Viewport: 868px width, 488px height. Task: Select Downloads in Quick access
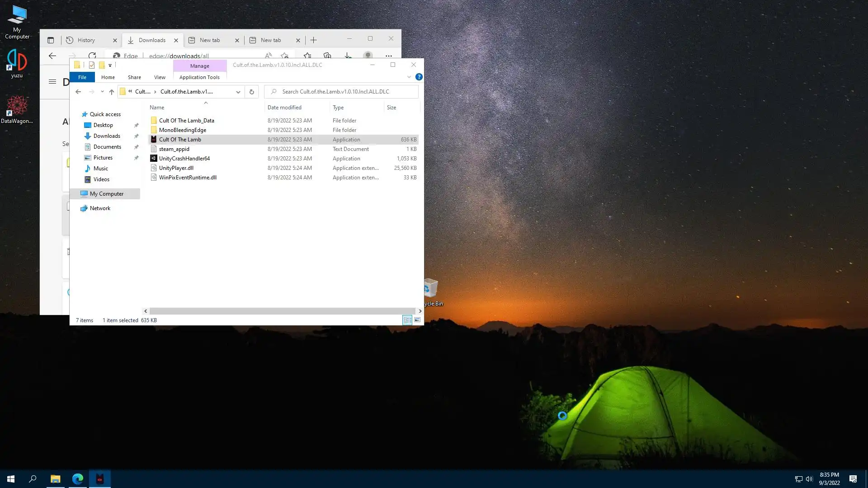click(107, 136)
